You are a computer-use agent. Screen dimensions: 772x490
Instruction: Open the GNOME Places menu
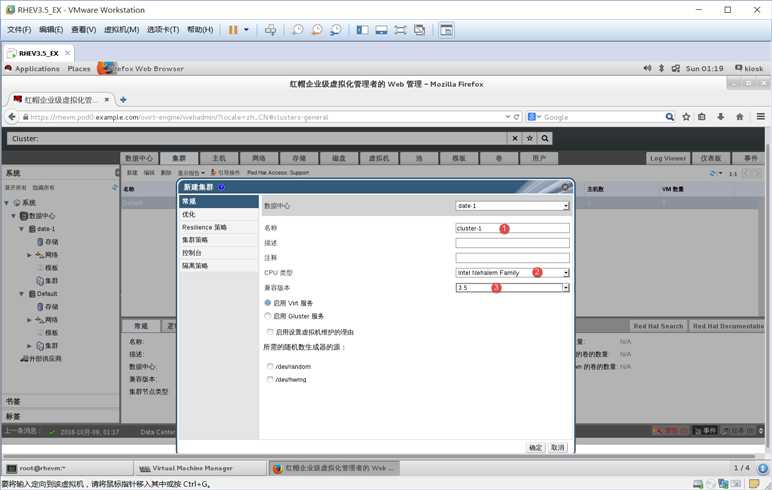79,69
